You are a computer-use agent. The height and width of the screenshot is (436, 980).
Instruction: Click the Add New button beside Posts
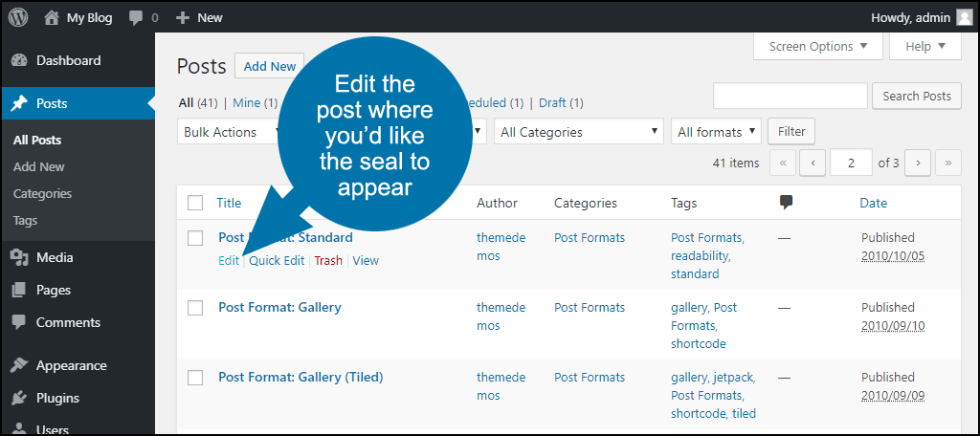tap(269, 66)
